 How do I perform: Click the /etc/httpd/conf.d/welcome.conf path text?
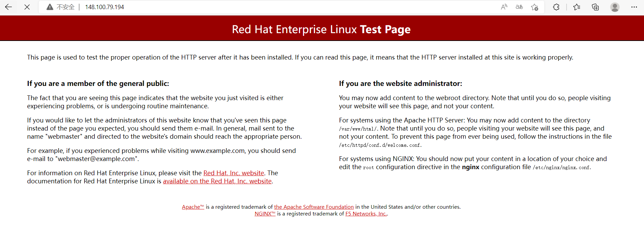tap(380, 145)
